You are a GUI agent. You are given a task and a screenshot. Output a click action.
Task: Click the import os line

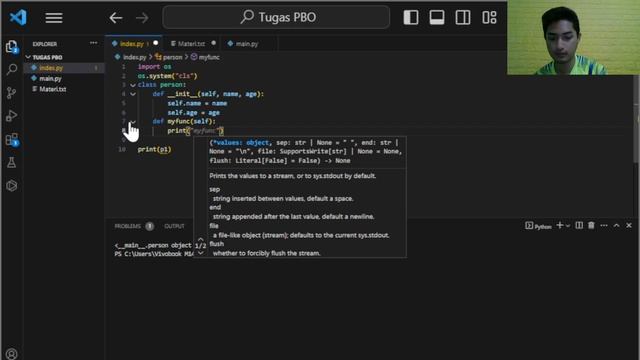(154, 67)
